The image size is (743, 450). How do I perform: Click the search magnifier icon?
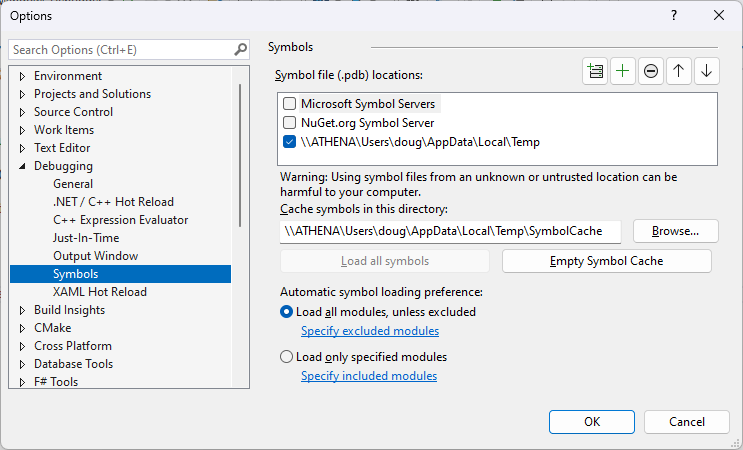(x=240, y=49)
